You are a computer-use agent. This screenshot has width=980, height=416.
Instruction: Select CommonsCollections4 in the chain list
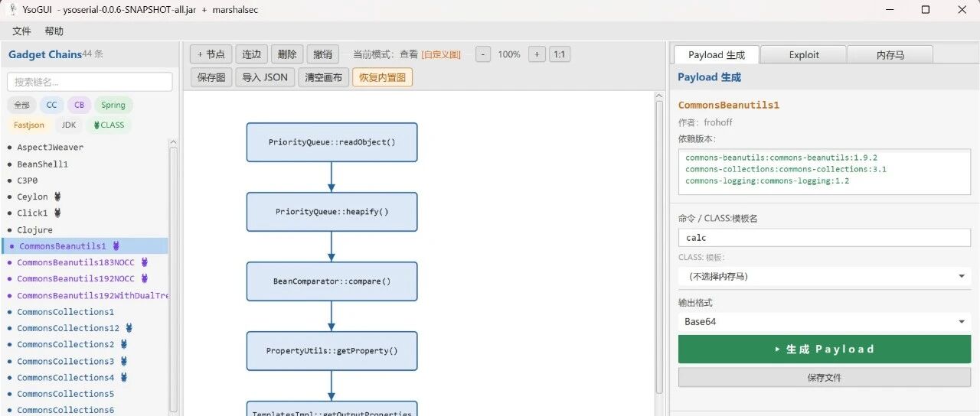click(x=85, y=378)
